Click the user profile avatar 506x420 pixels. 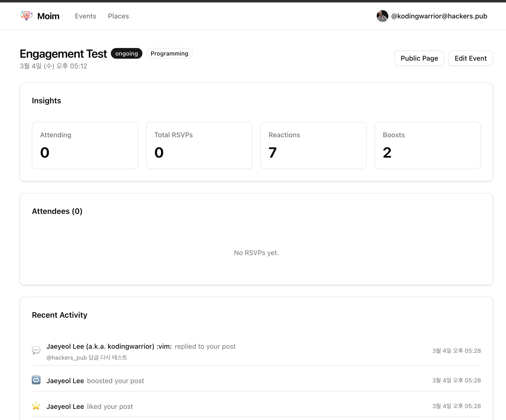pyautogui.click(x=382, y=16)
